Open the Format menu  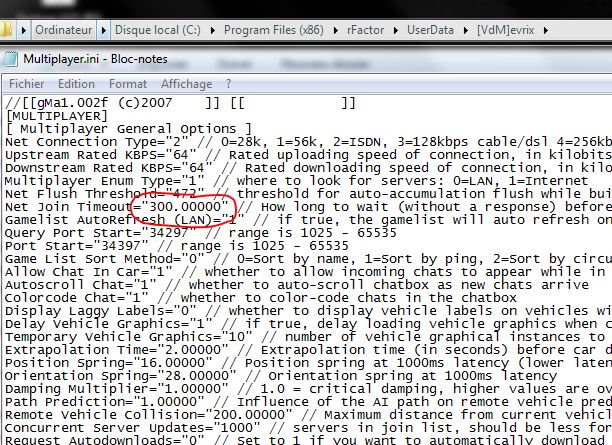click(x=128, y=84)
